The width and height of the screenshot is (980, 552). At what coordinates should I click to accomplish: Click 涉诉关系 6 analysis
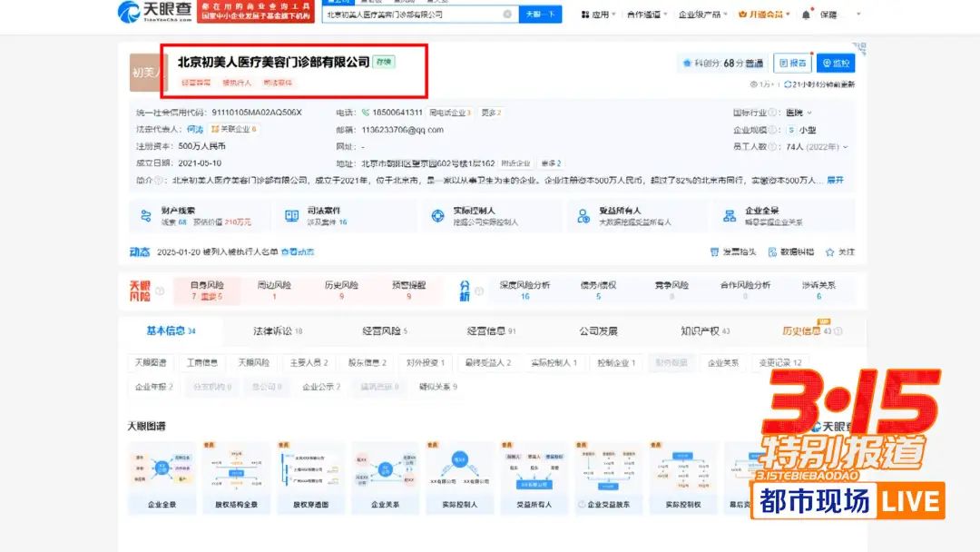coord(818,290)
